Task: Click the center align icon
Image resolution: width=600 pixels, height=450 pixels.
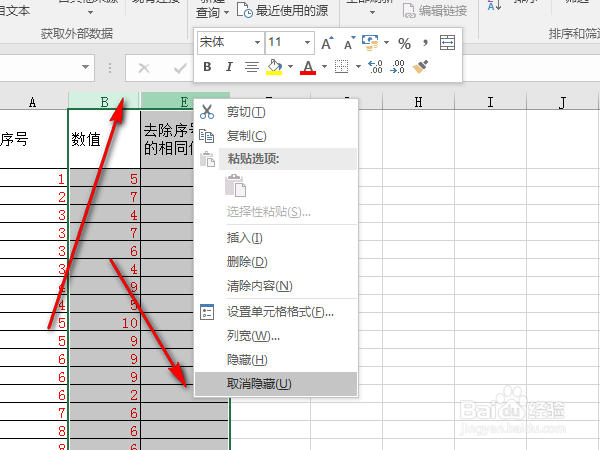Action: (251, 67)
